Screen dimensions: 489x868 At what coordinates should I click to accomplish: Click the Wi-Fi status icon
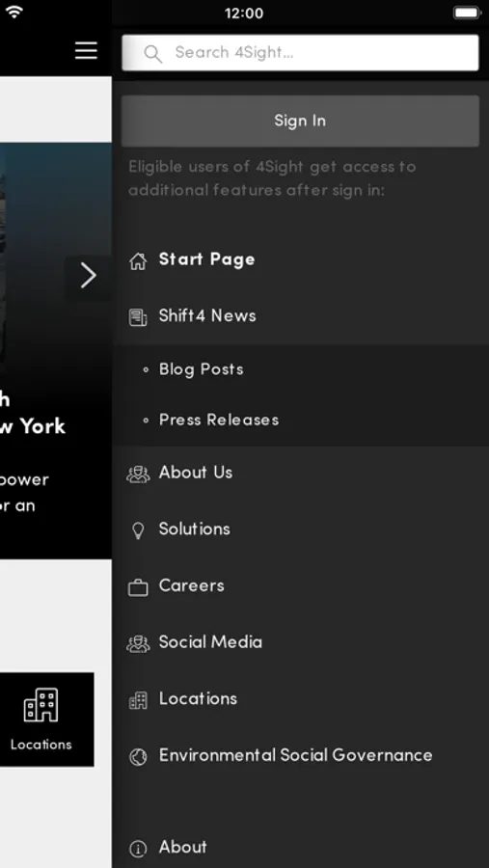point(14,12)
